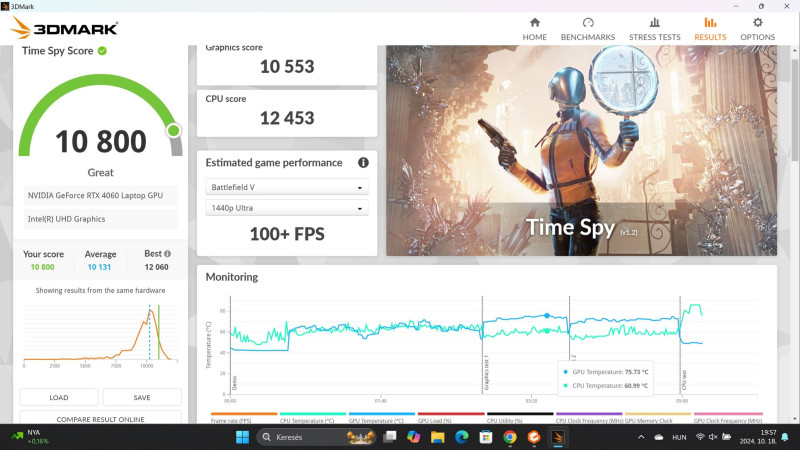
Task: Click COMPARE RESULT ONLINE button
Action: coord(101,418)
